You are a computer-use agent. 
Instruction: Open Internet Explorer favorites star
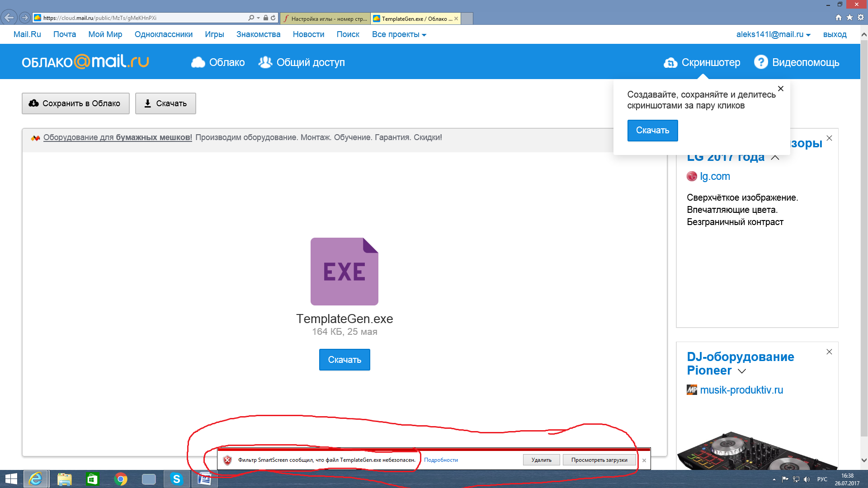coord(849,17)
